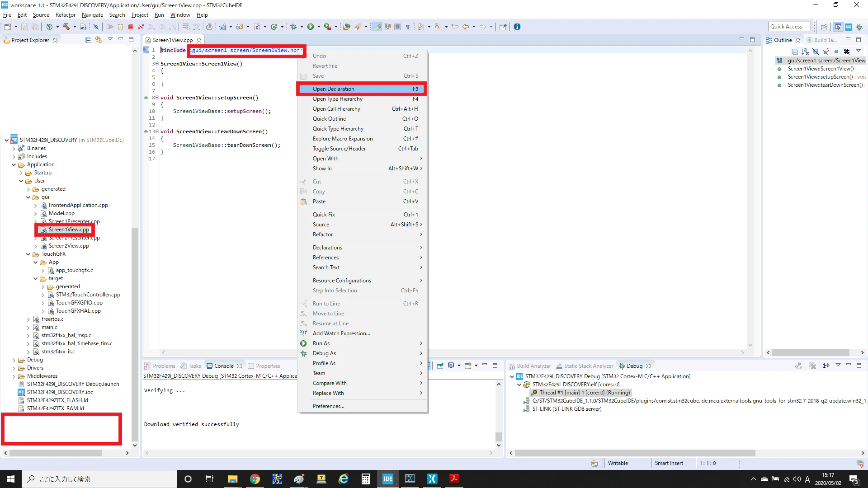Viewport: 868px width, 488px height.
Task: Collapse the TouchGFX folder node
Action: click(x=28, y=254)
